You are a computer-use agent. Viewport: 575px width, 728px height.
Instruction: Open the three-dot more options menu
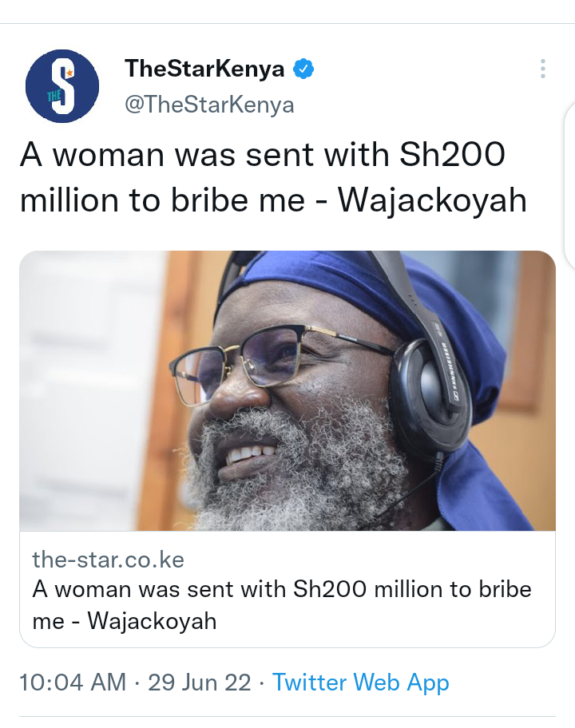tap(542, 69)
